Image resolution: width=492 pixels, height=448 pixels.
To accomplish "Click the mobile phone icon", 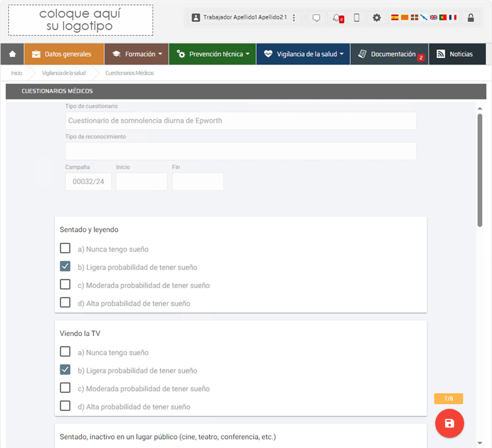I will (x=356, y=18).
